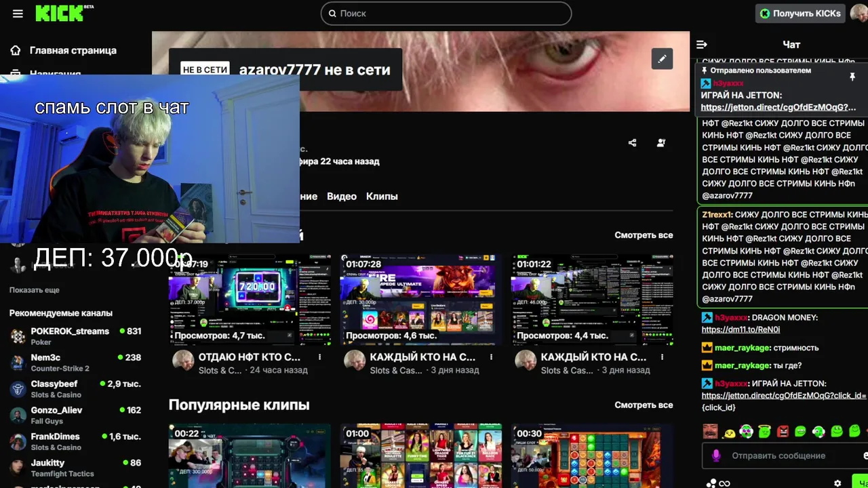868x488 pixels.
Task: Click the pencil edit icon on the channel banner
Action: point(662,59)
